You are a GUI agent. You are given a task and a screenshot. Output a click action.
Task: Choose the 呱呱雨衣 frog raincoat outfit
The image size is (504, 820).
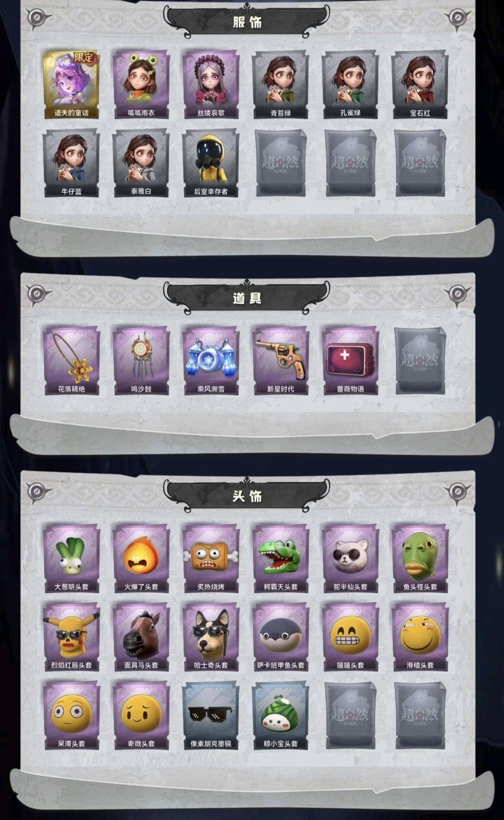(x=141, y=85)
